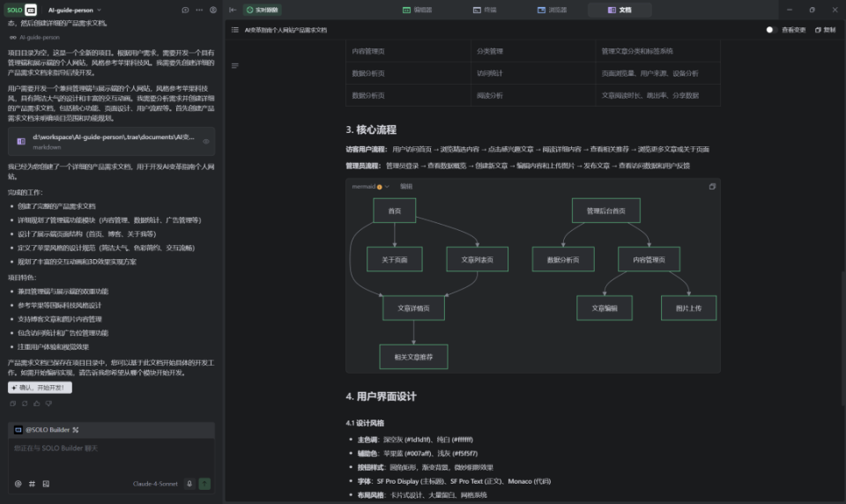The height and width of the screenshot is (504, 846).
Task: Attach an image via picture icon
Action: 46,483
